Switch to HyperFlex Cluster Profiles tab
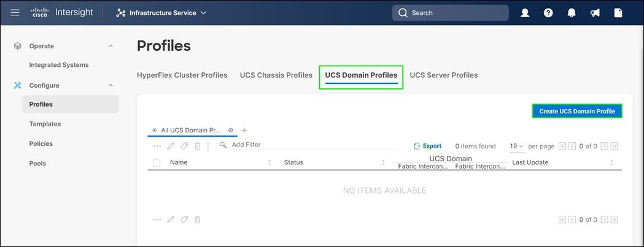 pos(182,75)
